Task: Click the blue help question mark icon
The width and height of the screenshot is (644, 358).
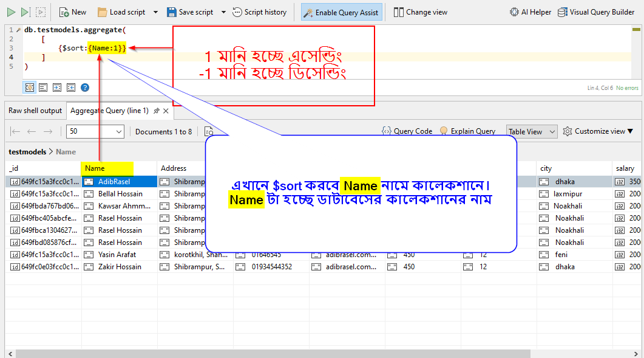Action: pos(85,88)
